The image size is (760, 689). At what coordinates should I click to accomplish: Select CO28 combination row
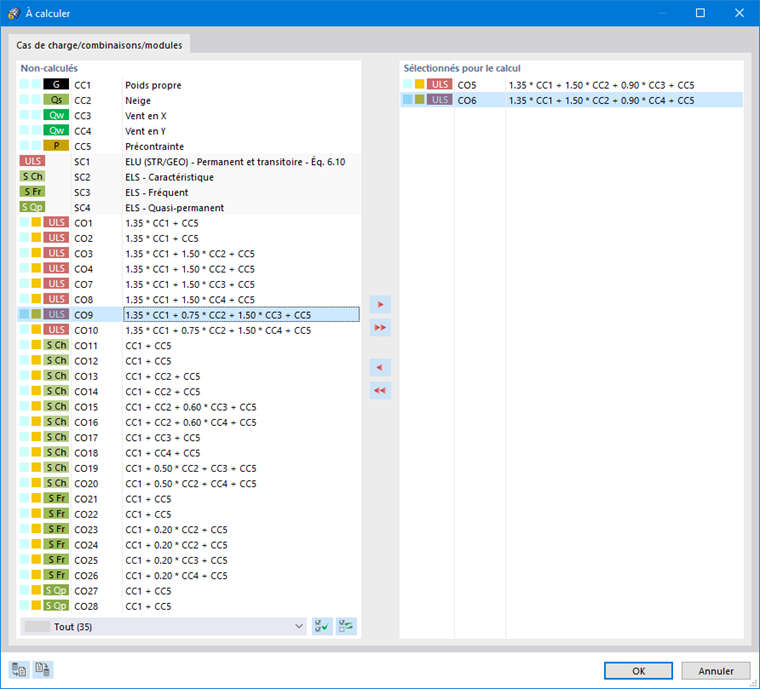coord(189,606)
